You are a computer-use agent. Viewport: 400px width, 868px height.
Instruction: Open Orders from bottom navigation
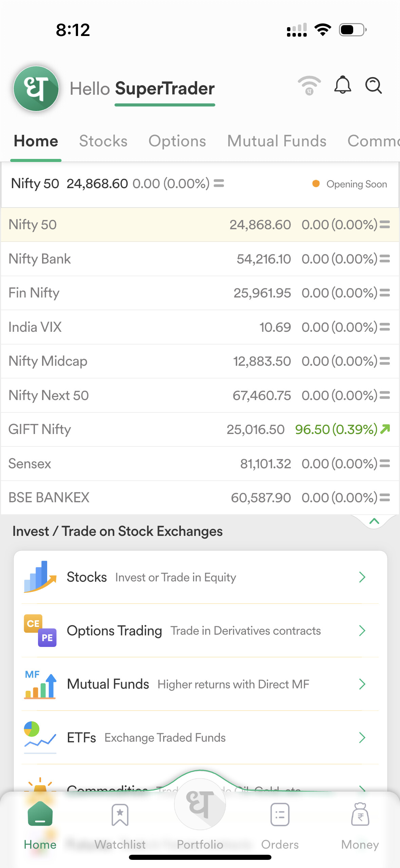280,824
